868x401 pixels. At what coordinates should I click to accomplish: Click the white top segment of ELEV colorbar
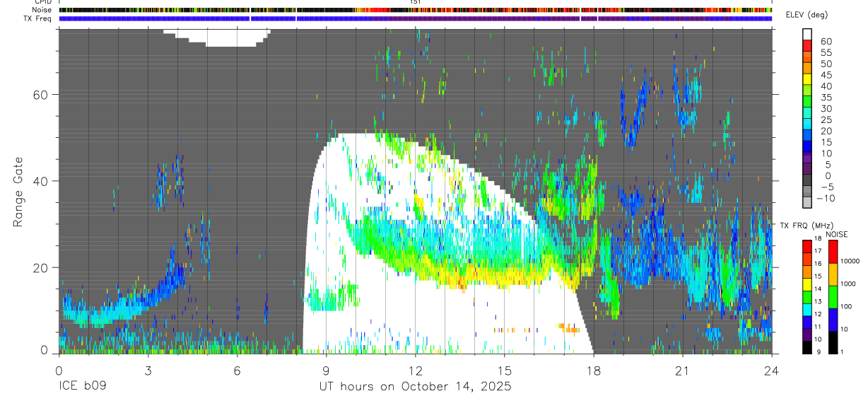point(808,34)
